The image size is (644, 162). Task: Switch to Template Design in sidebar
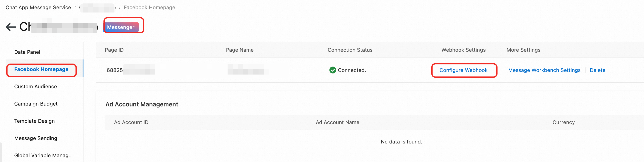coord(34,121)
